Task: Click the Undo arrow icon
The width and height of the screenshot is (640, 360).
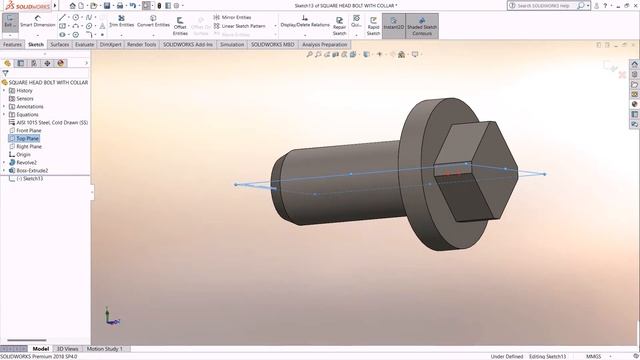Action: (132, 6)
